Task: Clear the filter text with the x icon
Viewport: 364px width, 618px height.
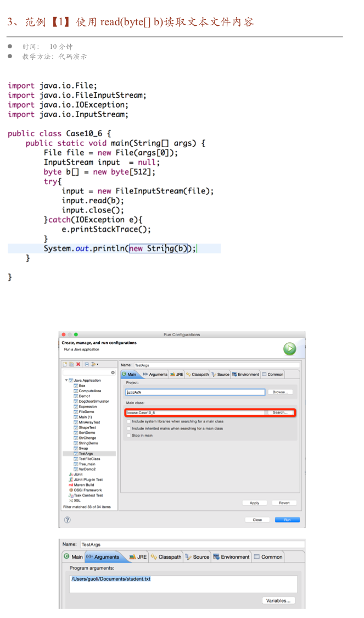Action: click(x=113, y=372)
